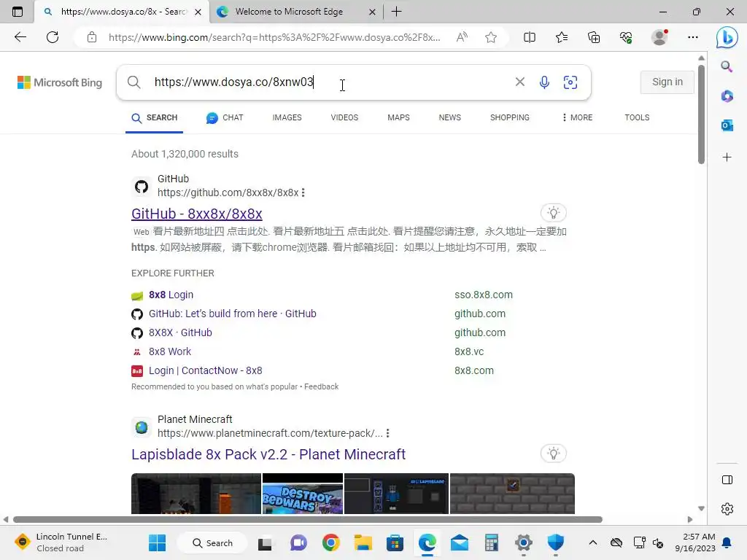Click the horizontal scrollbar at page bottom

coord(308,519)
